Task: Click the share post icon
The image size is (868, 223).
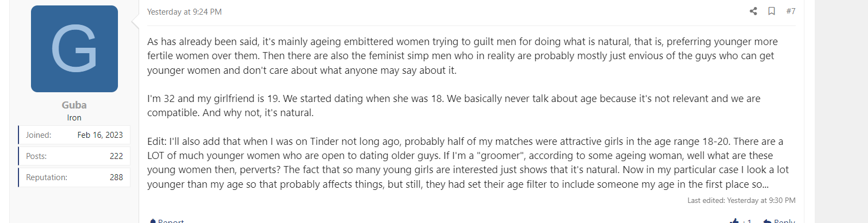Action: pos(753,11)
